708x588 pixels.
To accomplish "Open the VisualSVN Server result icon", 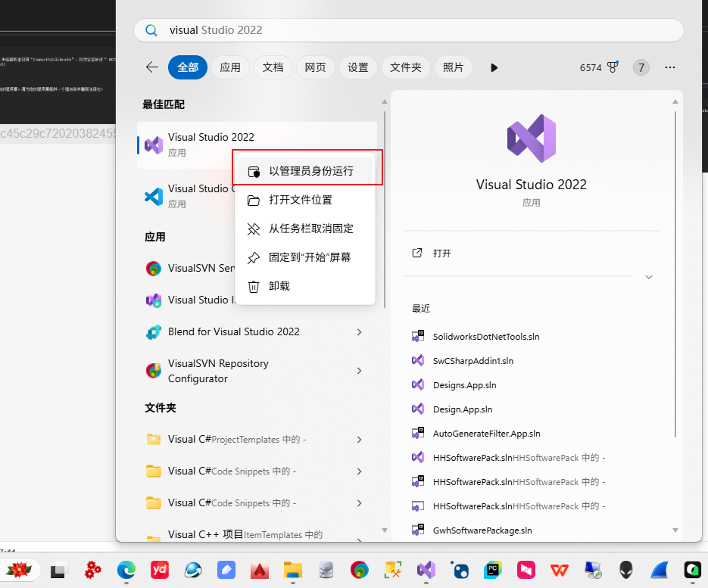I will (x=154, y=269).
